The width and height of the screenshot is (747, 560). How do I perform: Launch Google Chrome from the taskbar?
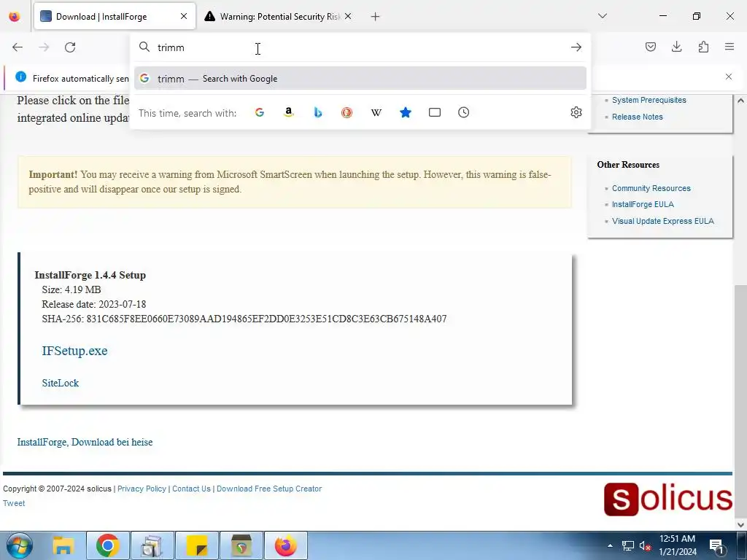click(108, 545)
